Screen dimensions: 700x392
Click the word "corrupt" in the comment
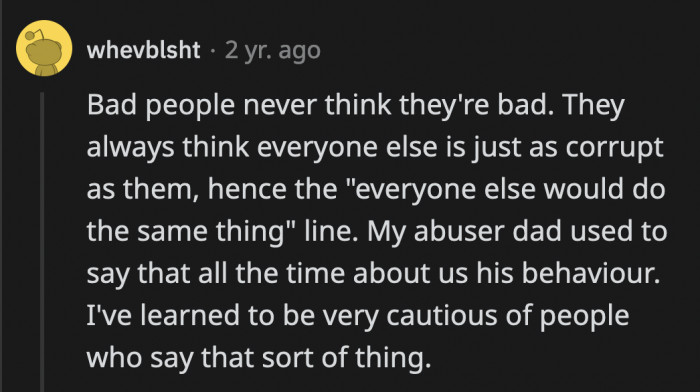614,148
